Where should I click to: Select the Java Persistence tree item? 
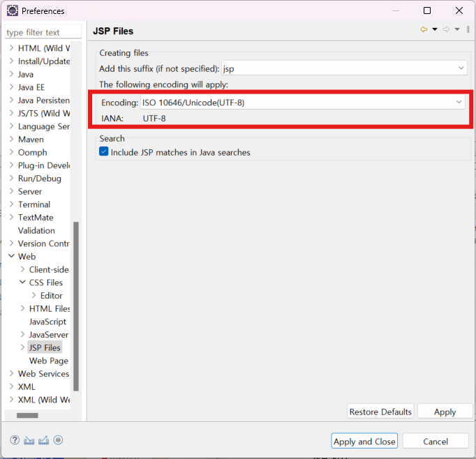[44, 100]
